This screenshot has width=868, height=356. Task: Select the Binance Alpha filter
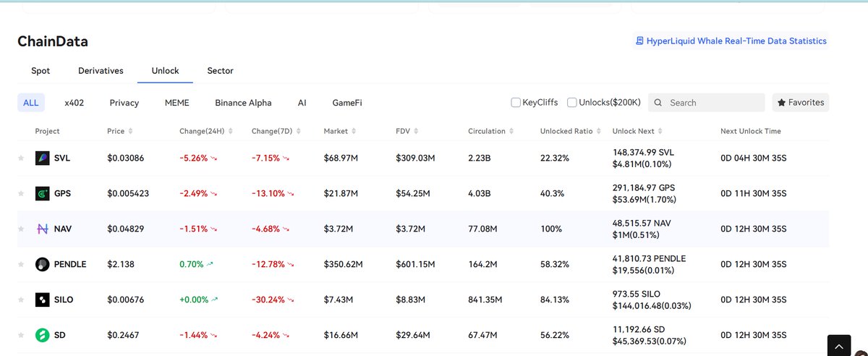(x=243, y=103)
